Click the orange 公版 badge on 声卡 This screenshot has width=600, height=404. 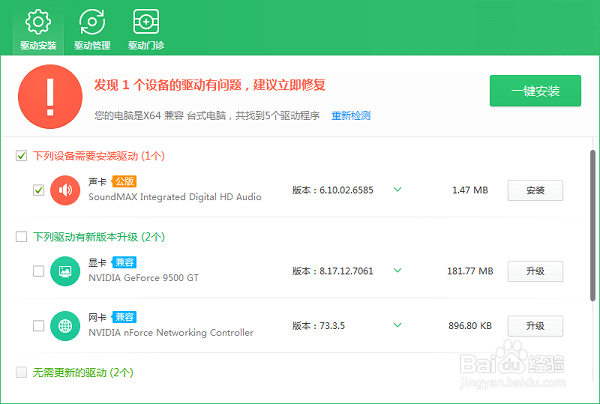coord(124,181)
